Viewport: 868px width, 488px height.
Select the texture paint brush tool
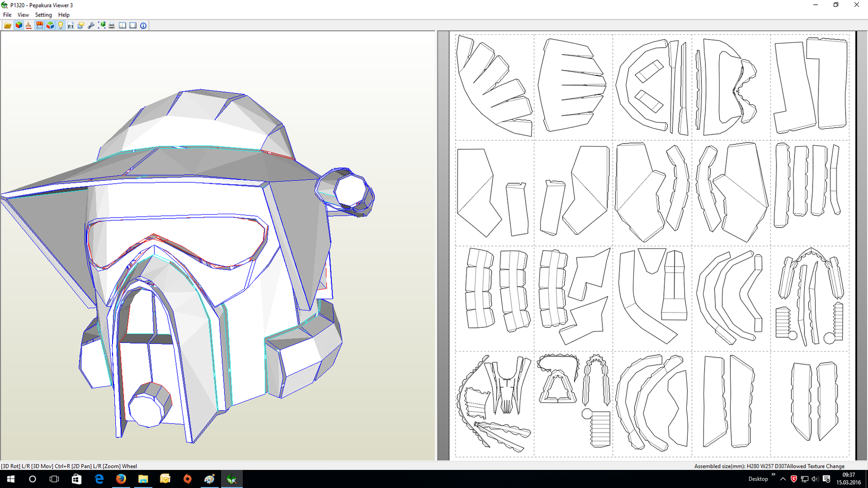(x=29, y=25)
